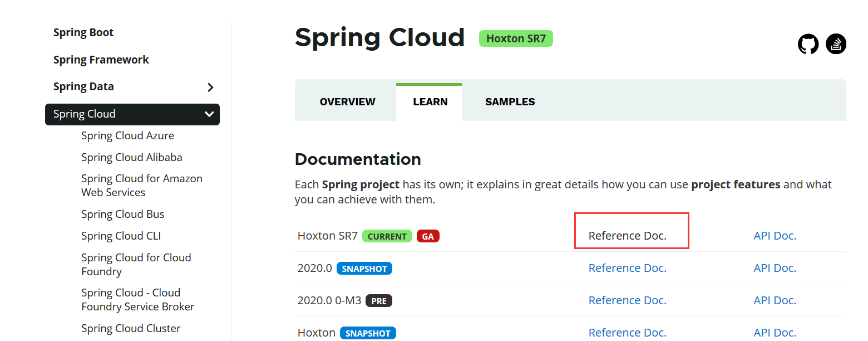
Task: Collapse the Spring Cloud menu chevron
Action: (209, 114)
